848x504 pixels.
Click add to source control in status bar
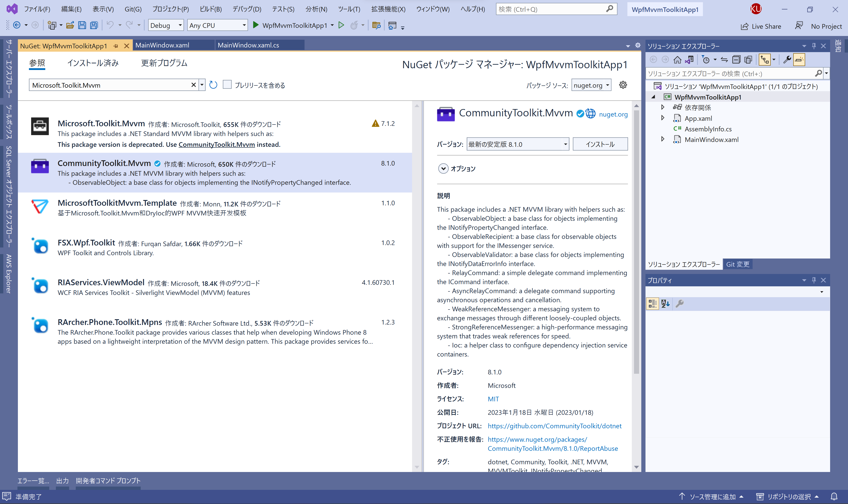712,496
